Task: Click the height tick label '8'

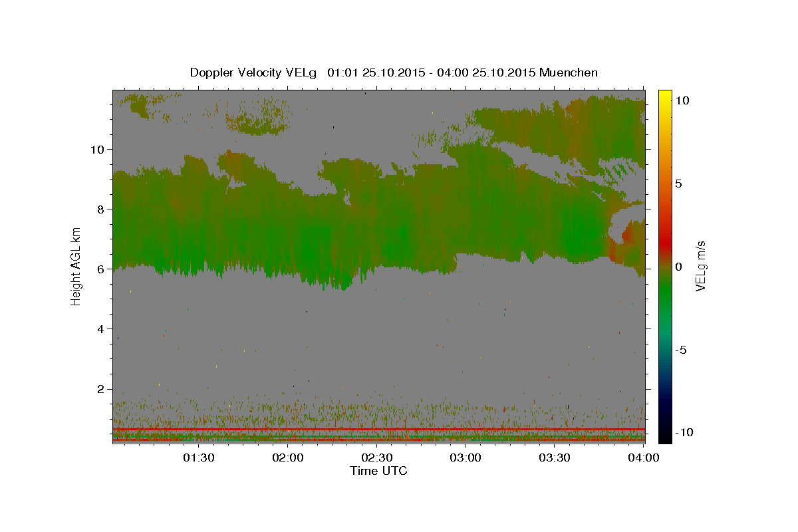Action: click(x=99, y=209)
